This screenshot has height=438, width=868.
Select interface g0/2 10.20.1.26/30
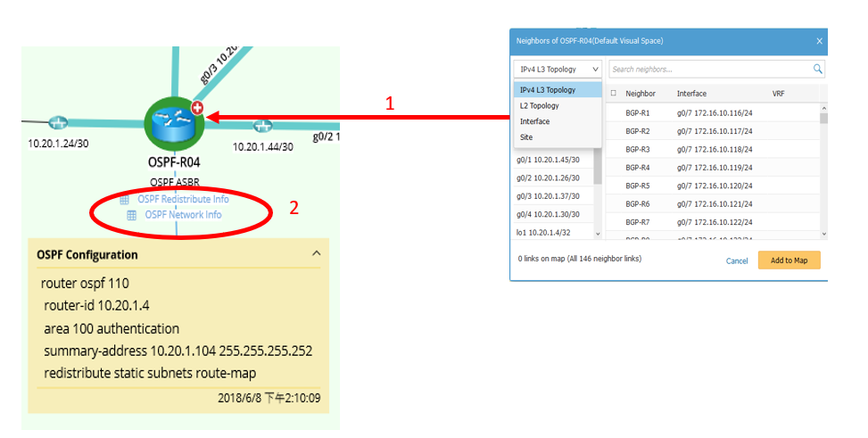[x=548, y=178]
